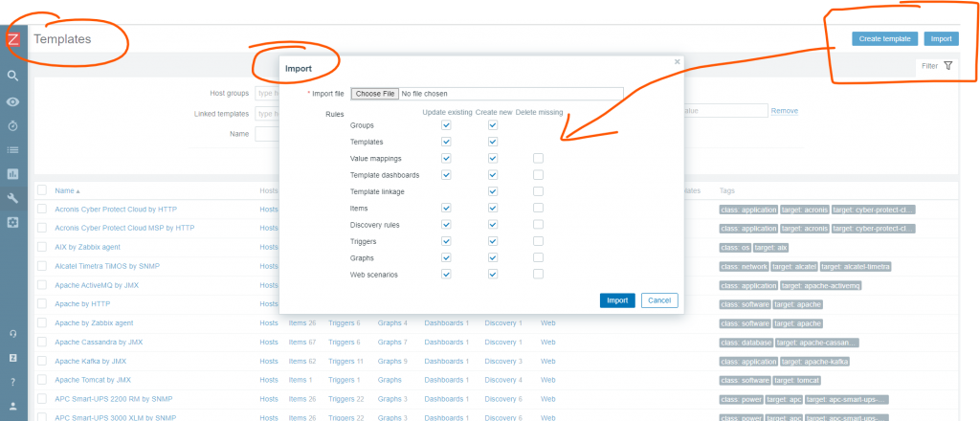Click Choose File in Import dialog
The height and width of the screenshot is (421, 980).
click(x=374, y=94)
